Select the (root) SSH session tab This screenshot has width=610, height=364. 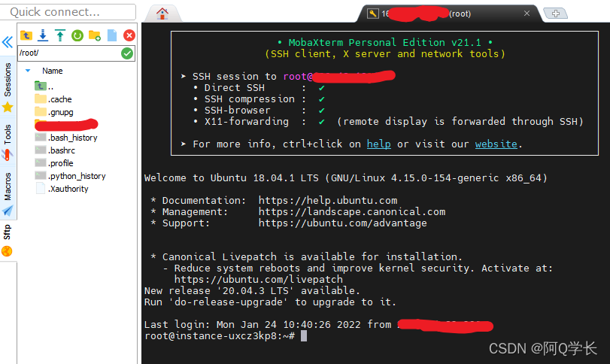tap(448, 14)
